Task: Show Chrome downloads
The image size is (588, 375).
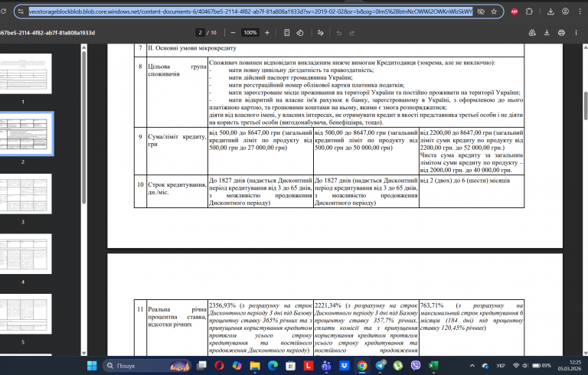Action: 550,11
